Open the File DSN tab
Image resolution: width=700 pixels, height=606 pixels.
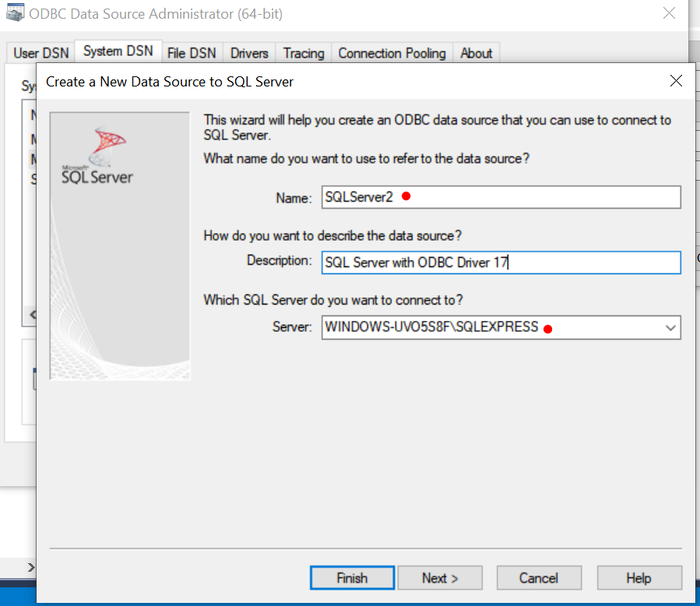click(192, 53)
